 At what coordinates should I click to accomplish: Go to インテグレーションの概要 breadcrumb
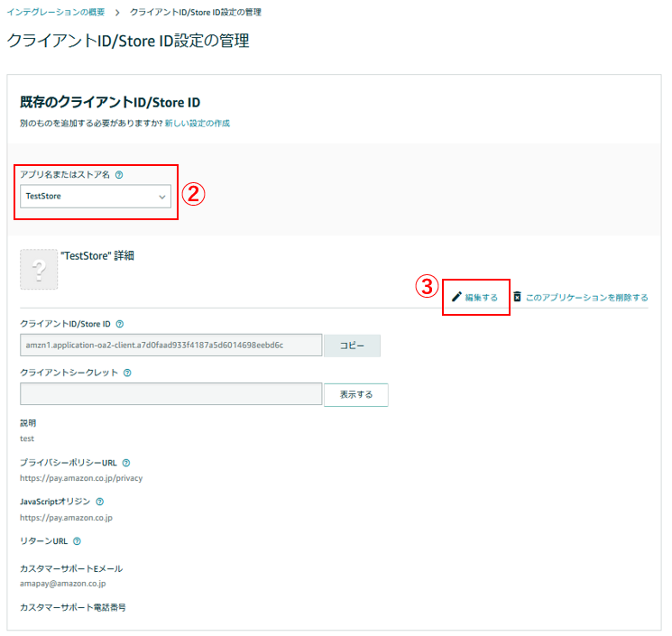[55, 12]
